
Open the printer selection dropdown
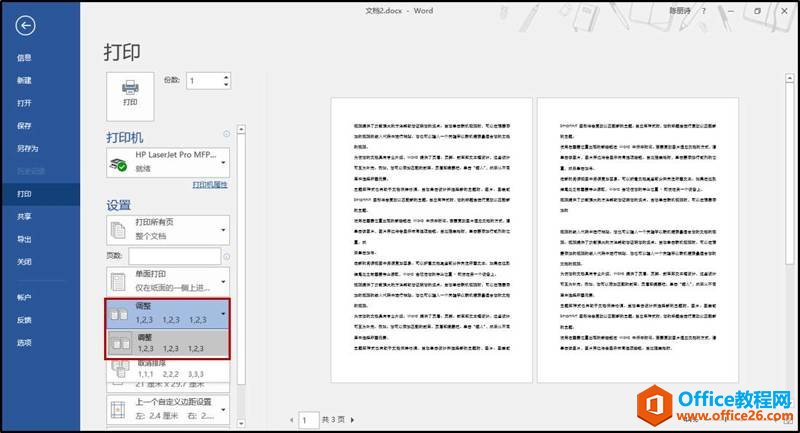pyautogui.click(x=224, y=162)
